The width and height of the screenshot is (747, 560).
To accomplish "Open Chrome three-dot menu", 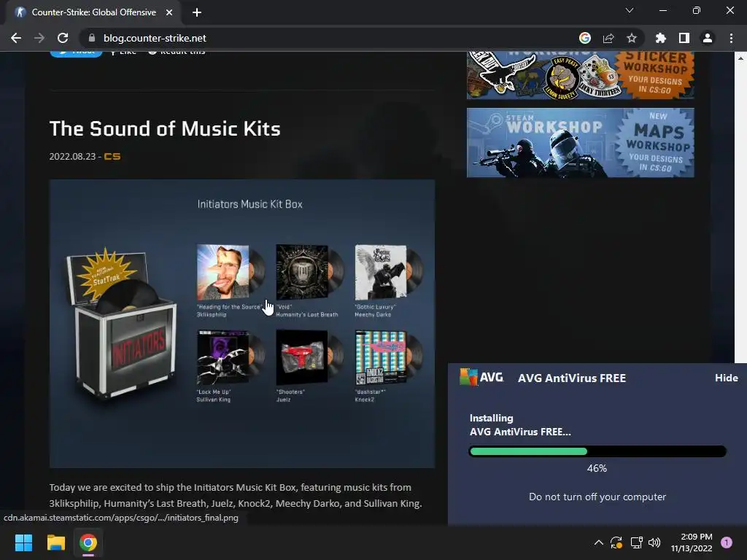I will 731,38.
